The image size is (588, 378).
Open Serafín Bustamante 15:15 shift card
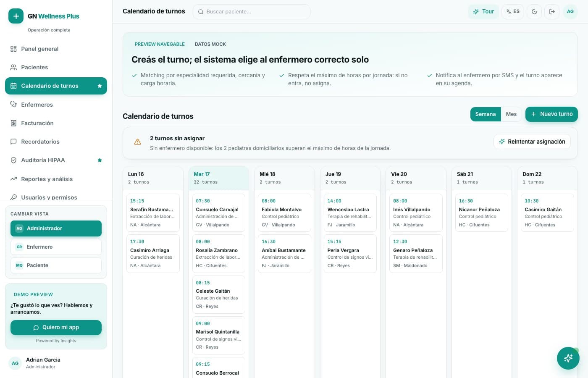coord(153,213)
